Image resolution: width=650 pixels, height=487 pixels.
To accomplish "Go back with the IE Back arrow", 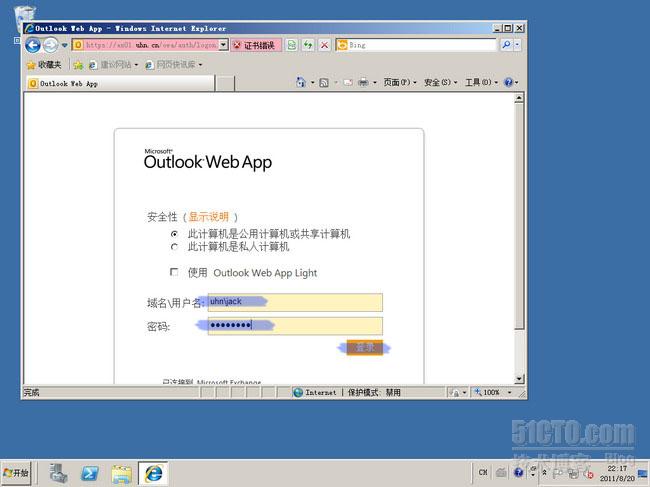I will [x=33, y=45].
